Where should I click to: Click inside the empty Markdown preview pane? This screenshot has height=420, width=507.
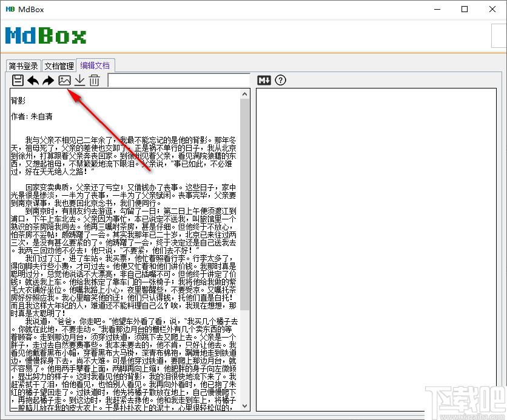coord(376,250)
